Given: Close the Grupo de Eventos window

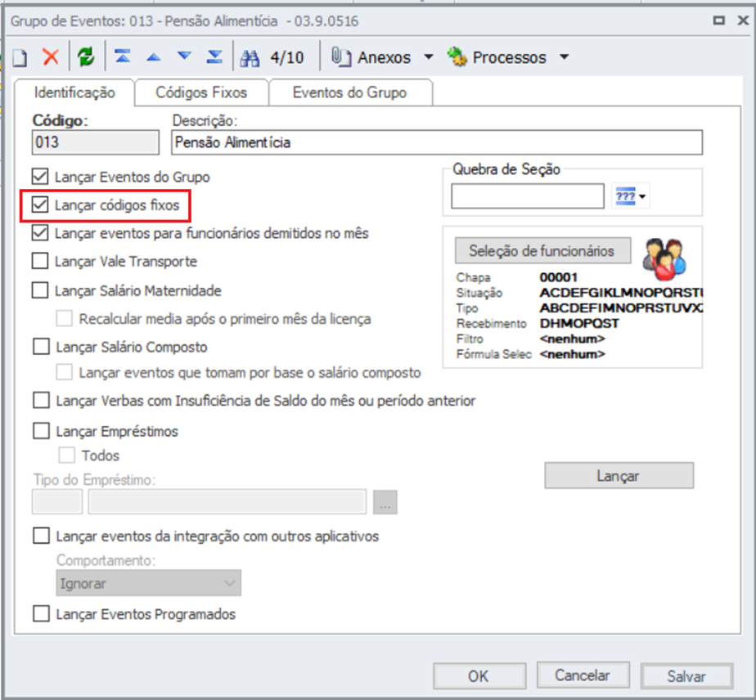Looking at the screenshot, I should click(743, 20).
